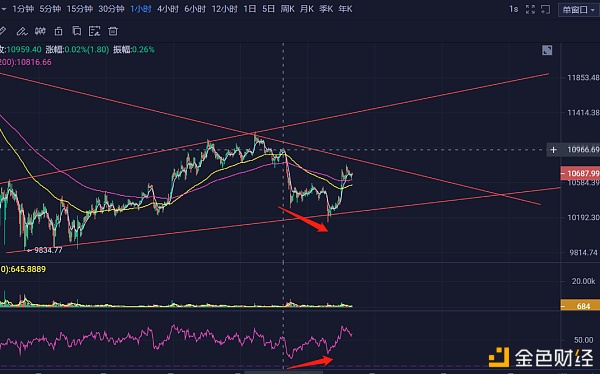Click the 20.00k volume axis label
600x374 pixels.
click(584, 281)
